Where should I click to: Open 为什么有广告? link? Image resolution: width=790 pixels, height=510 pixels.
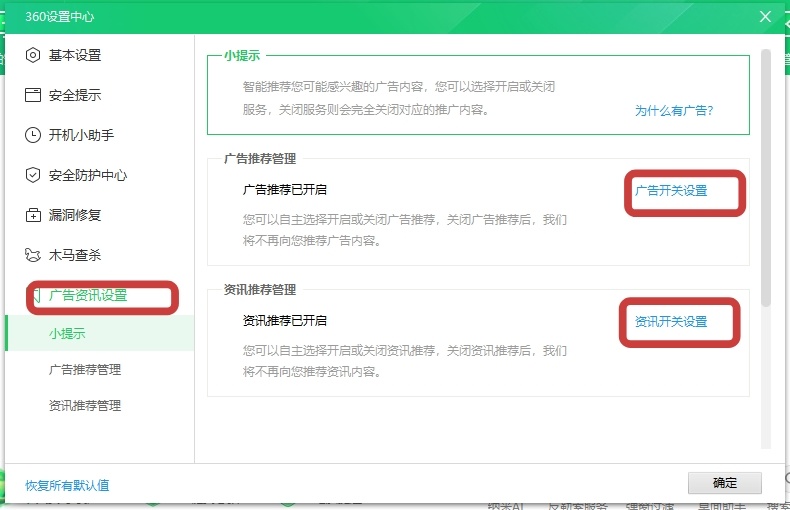(x=674, y=110)
